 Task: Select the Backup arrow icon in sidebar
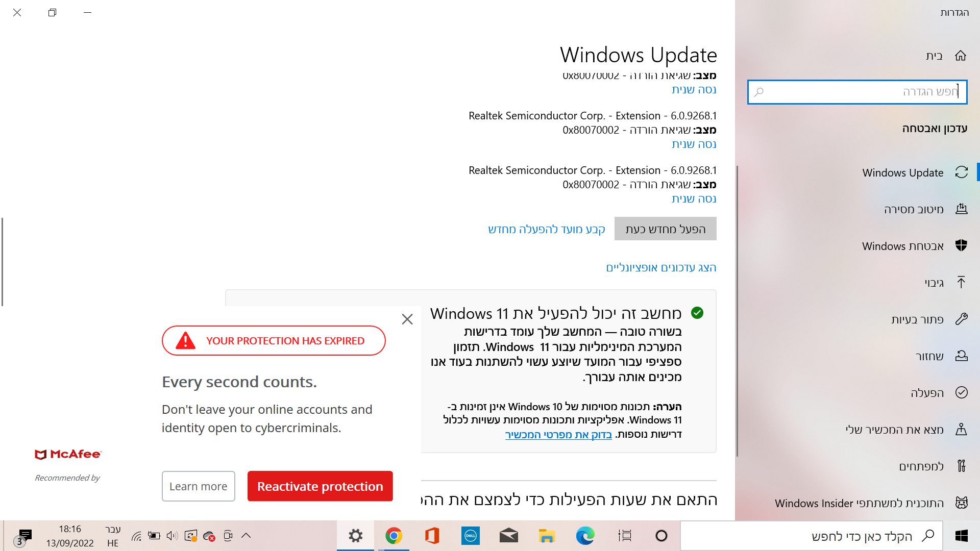pyautogui.click(x=961, y=283)
